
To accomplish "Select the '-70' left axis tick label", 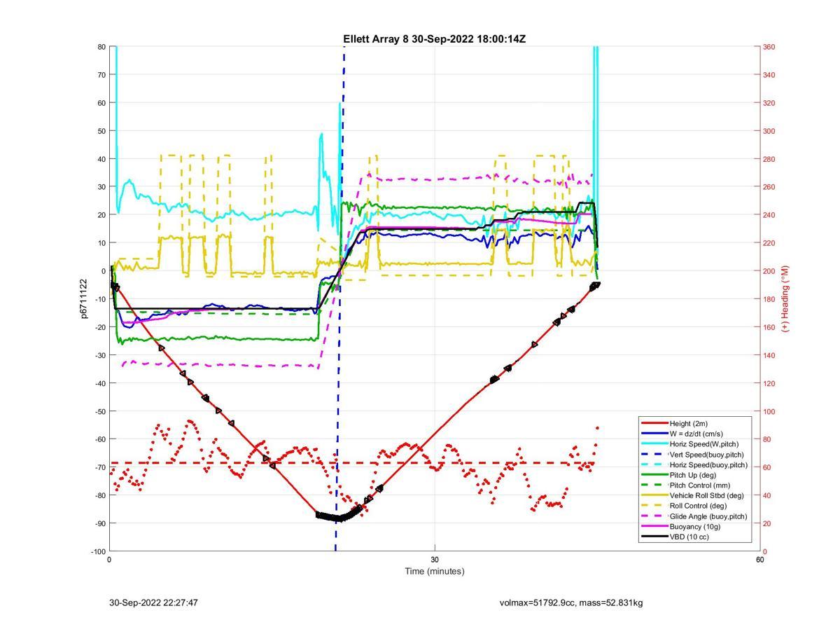I will point(99,467).
